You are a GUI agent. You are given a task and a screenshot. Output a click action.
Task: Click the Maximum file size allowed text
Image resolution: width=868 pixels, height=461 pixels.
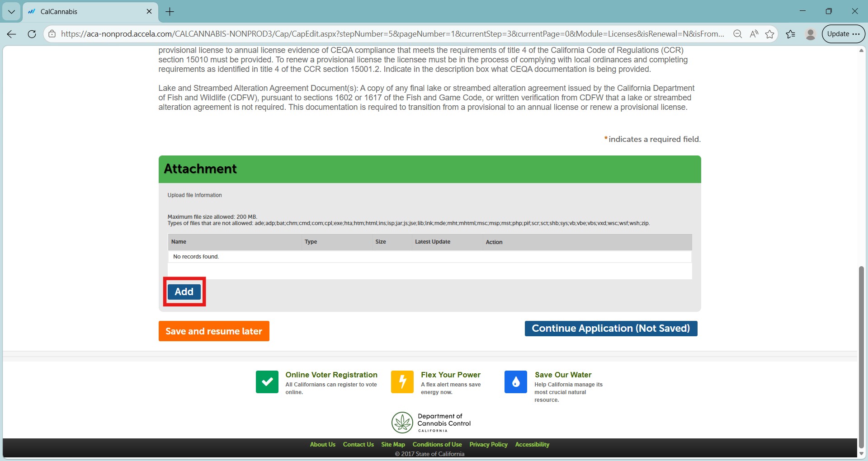[212, 217]
